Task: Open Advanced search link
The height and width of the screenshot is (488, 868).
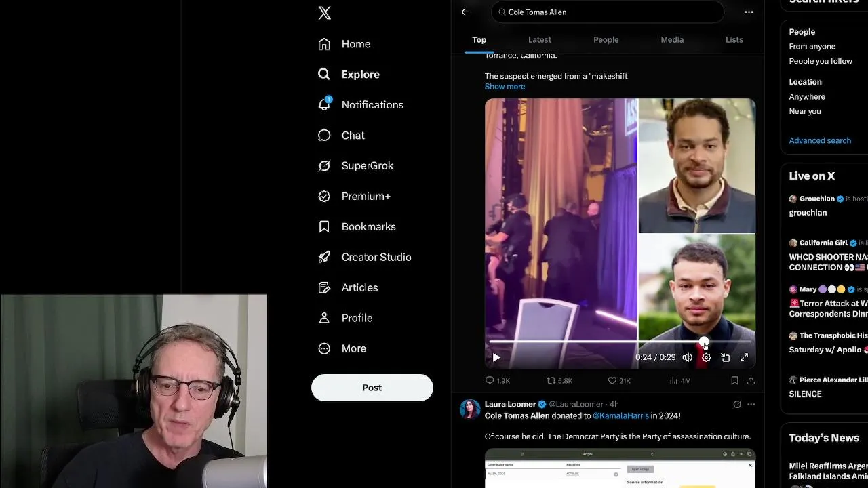Action: (820, 141)
